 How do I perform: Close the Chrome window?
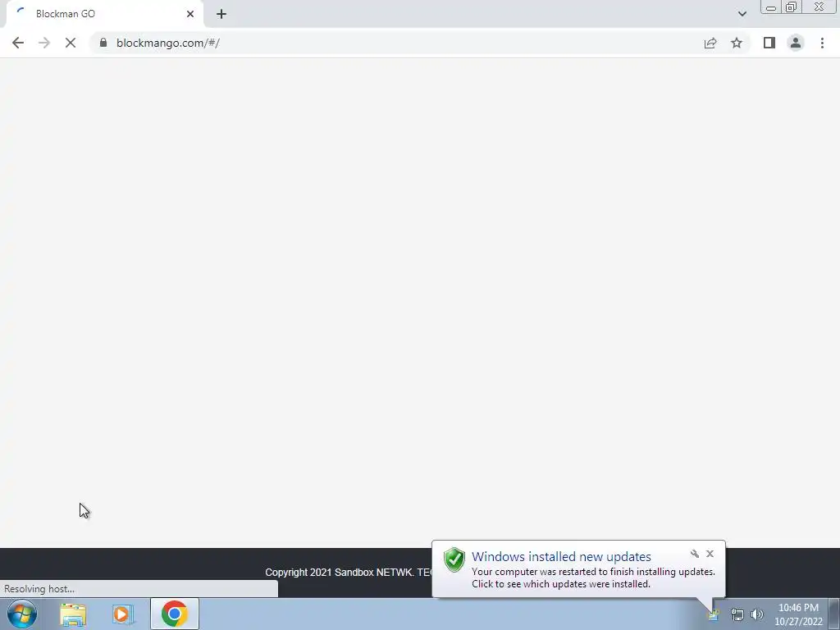coord(819,7)
